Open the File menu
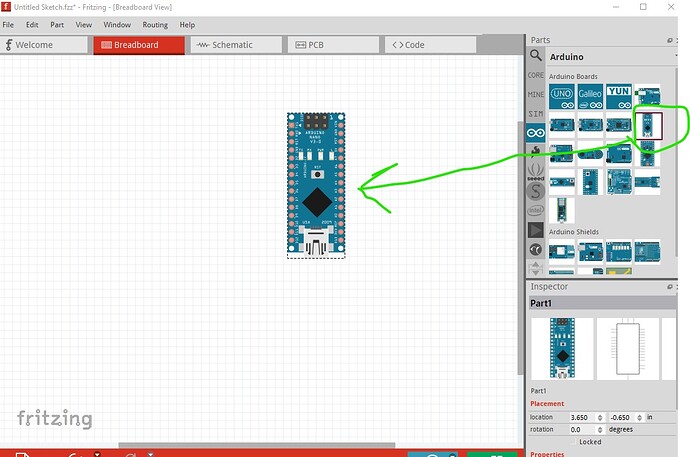Viewport: 690px width, 457px height. coord(8,25)
